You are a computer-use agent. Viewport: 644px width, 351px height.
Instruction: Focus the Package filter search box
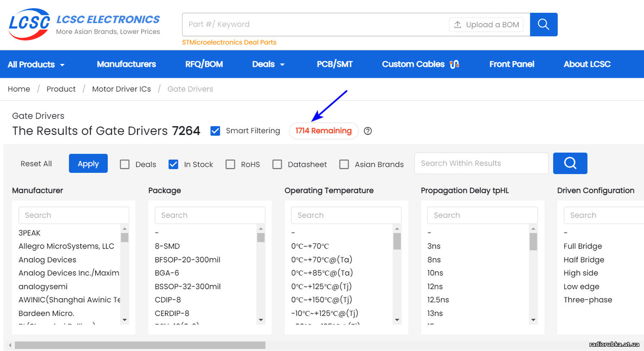[210, 215]
